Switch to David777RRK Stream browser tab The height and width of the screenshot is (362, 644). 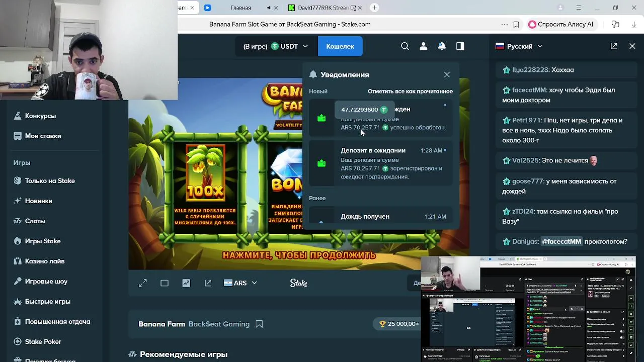point(323,8)
